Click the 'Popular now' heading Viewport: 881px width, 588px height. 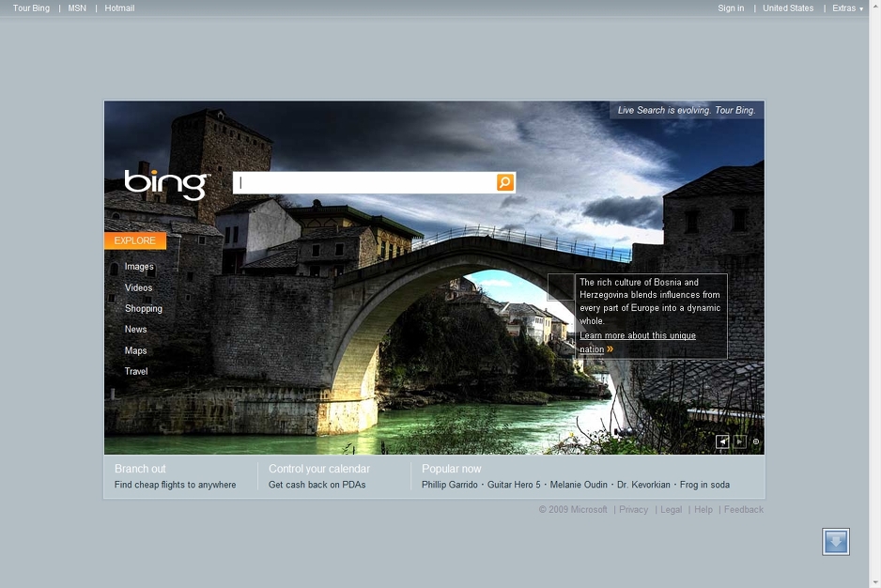[452, 469]
